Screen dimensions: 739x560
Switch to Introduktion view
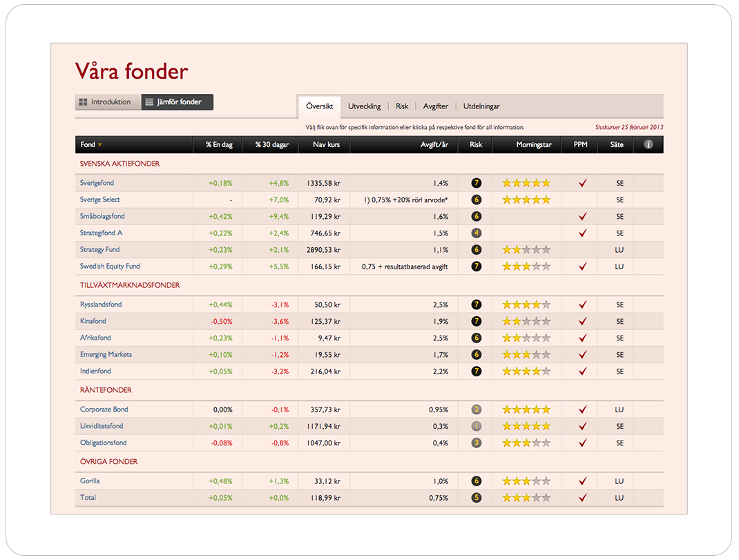[108, 102]
